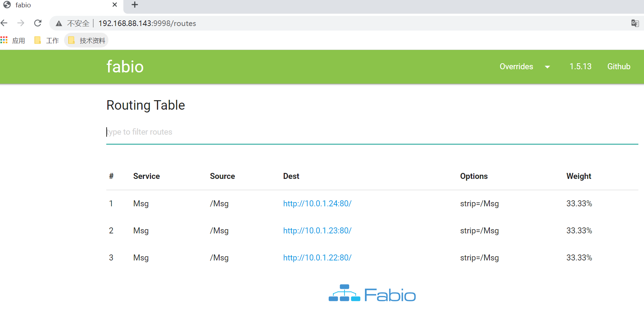
Task: Click the Fabio footer logo
Action: (x=372, y=293)
